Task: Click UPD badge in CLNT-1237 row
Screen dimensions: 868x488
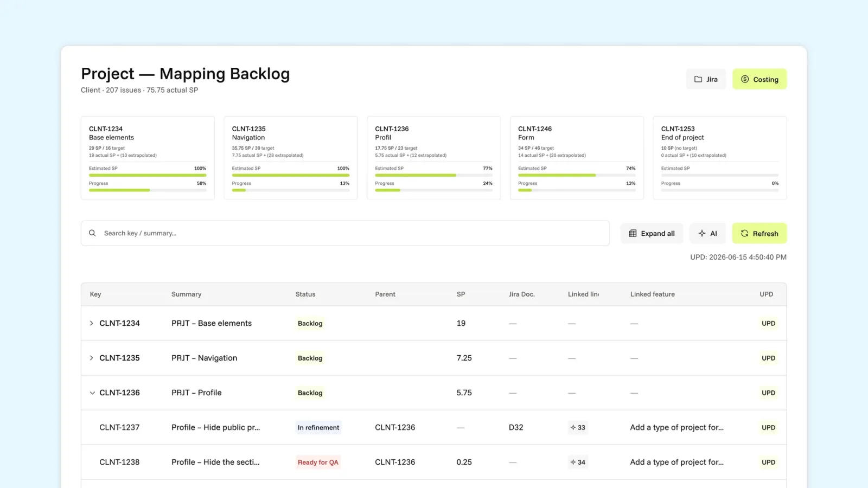Action: [x=768, y=427]
